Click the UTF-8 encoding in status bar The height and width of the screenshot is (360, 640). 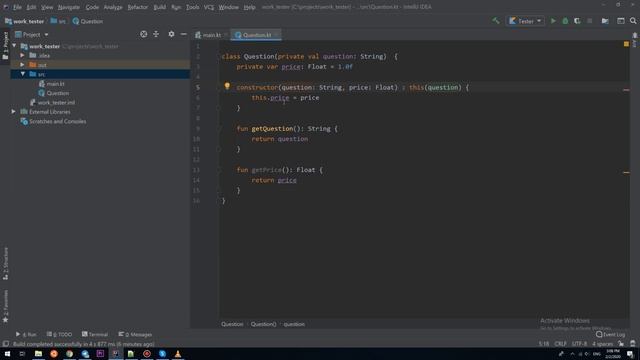point(579,344)
